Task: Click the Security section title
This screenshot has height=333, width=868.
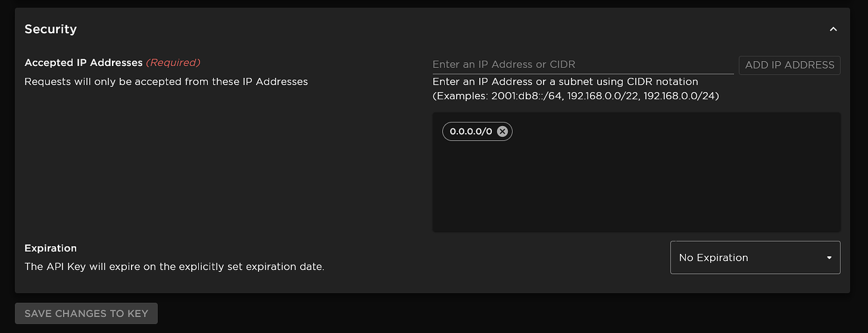Action: coord(50,29)
